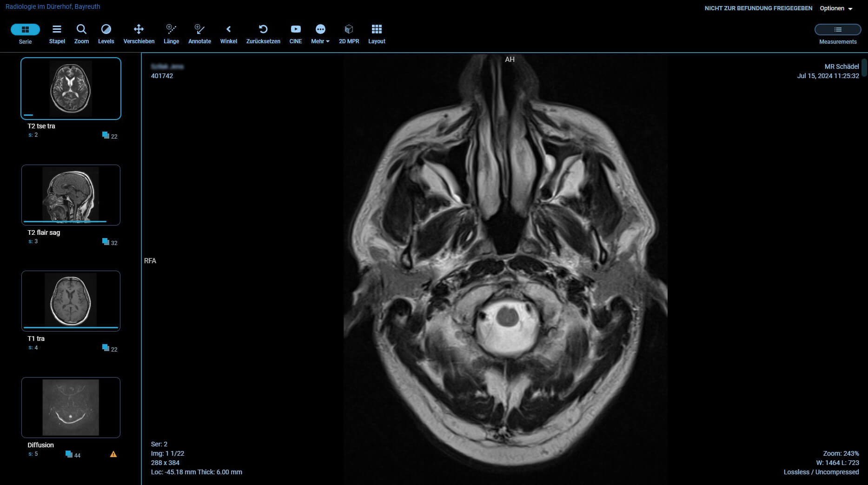Click the 'Ser: 2' overlay text
This screenshot has height=485, width=868.
click(x=159, y=444)
